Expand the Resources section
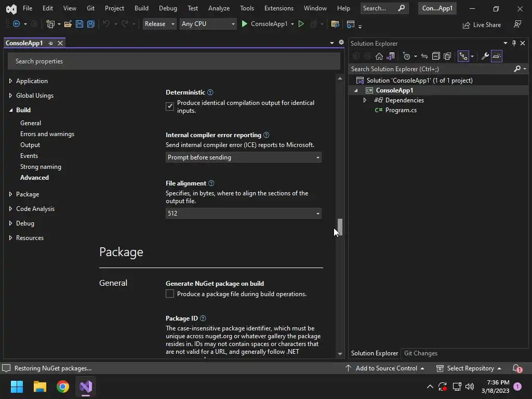 pos(10,238)
